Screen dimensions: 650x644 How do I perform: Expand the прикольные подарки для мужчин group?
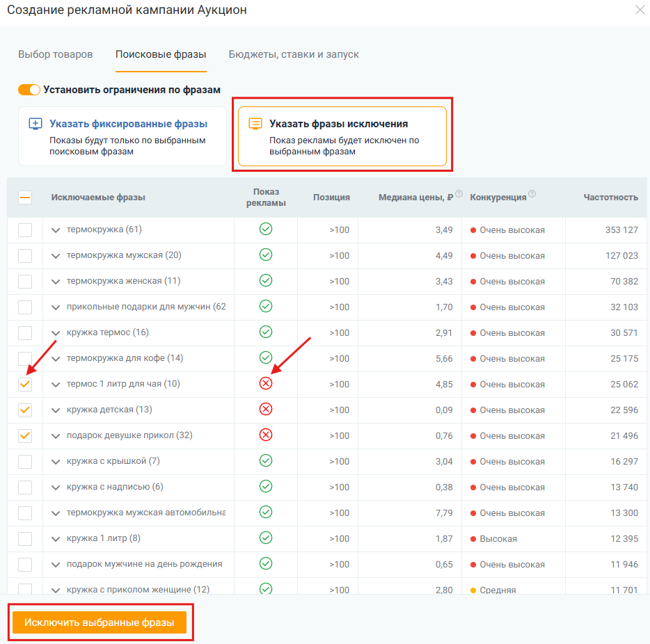(56, 307)
